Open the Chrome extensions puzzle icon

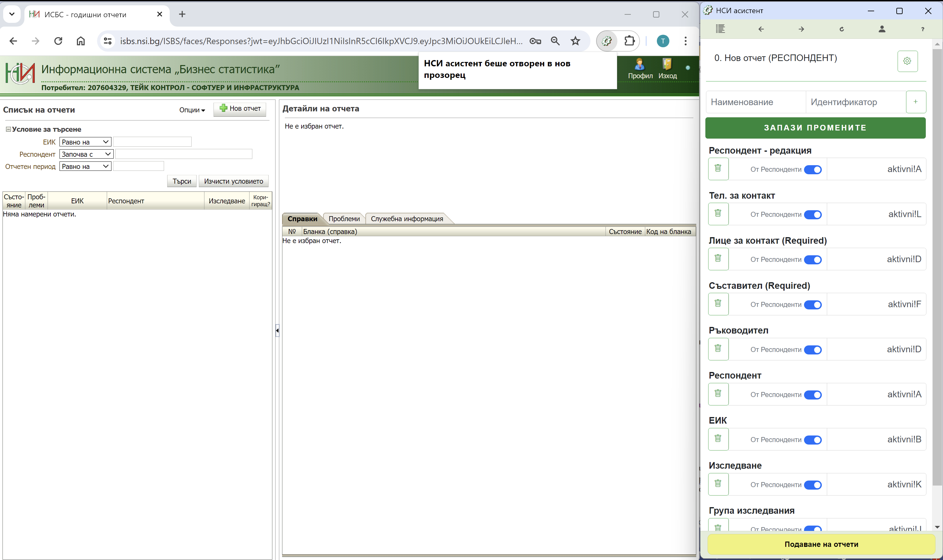pos(629,41)
